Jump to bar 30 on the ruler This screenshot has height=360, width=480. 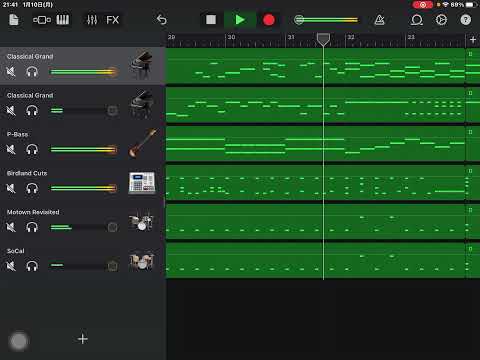click(x=231, y=37)
